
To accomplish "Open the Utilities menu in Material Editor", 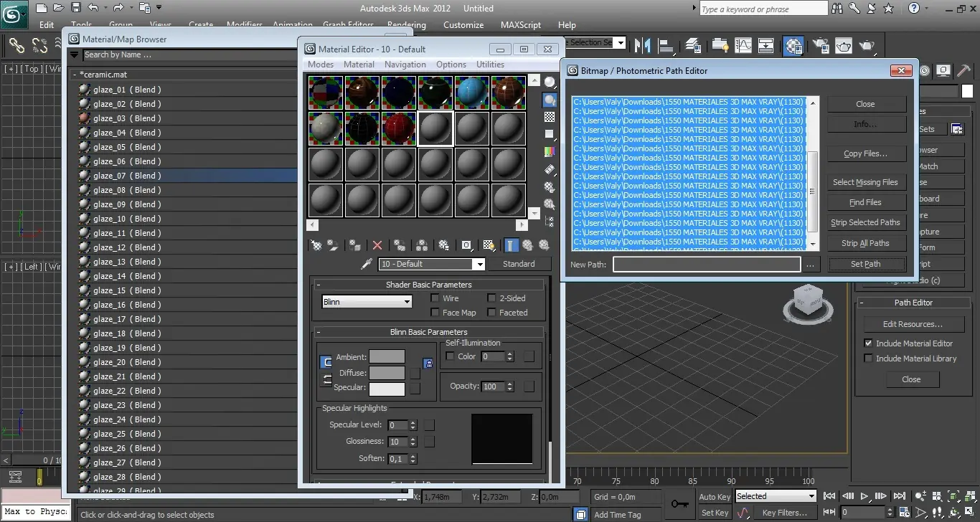I will coord(491,65).
